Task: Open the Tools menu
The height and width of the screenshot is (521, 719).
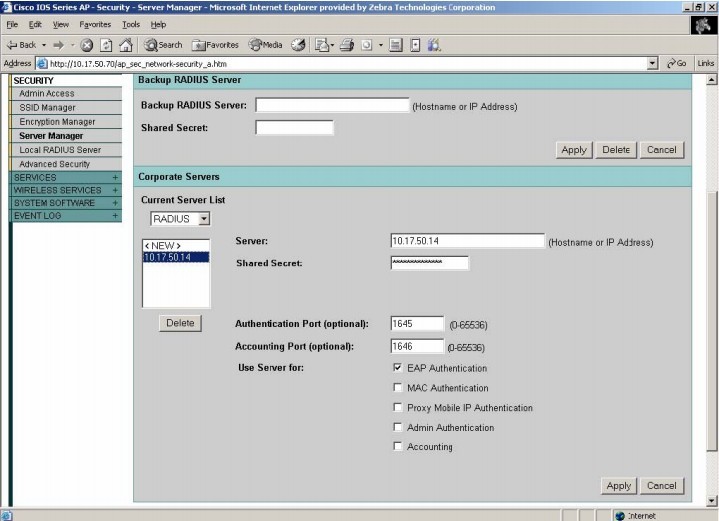Action: point(131,24)
